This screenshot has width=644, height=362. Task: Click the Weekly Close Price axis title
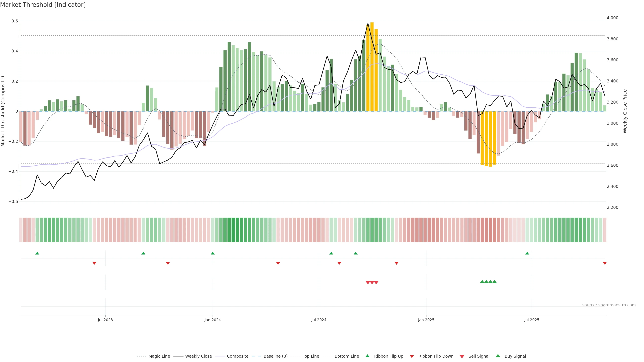pyautogui.click(x=625, y=111)
